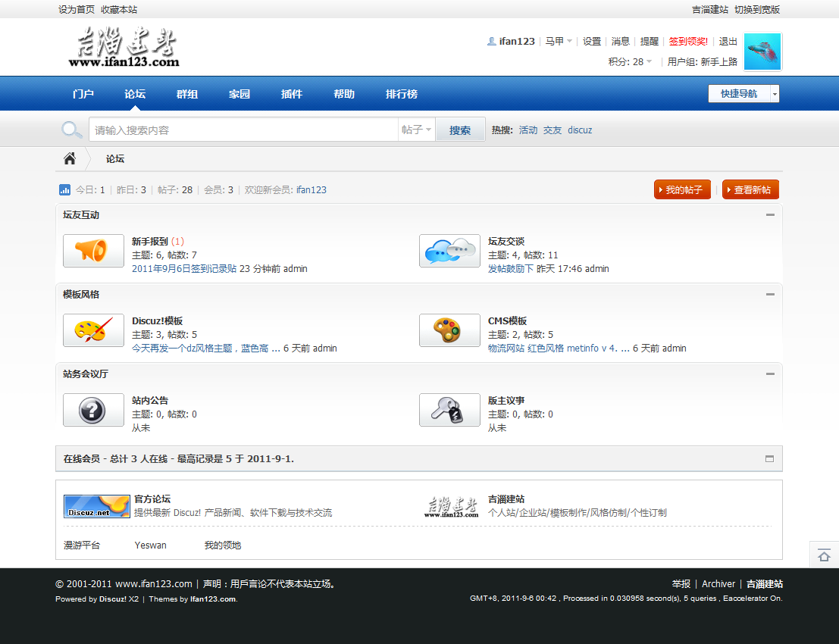This screenshot has width=839, height=644.
Task: Click hot search term 交友
Action: (x=553, y=130)
